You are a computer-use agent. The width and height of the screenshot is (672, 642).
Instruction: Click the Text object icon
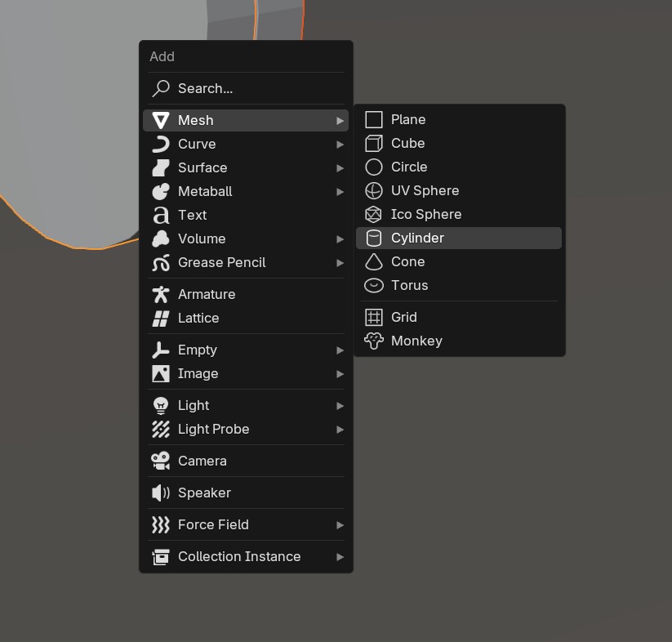click(x=161, y=215)
